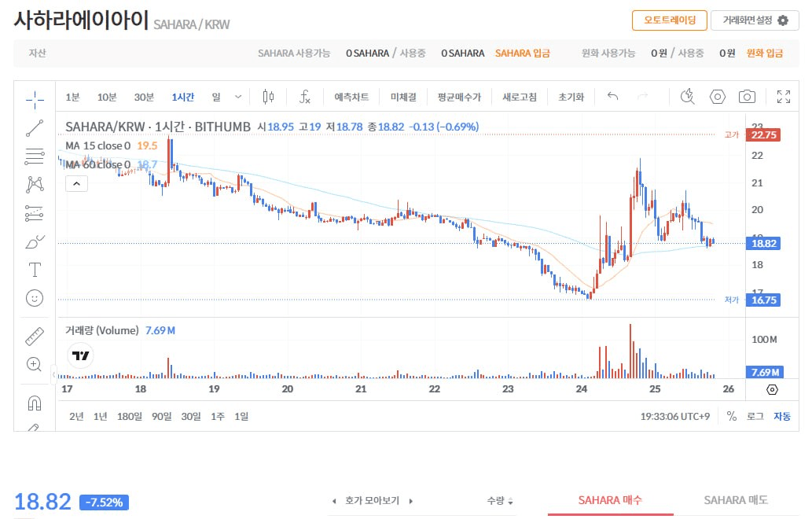The image size is (812, 519).
Task: Activate the zoom in tool
Action: [x=35, y=365]
